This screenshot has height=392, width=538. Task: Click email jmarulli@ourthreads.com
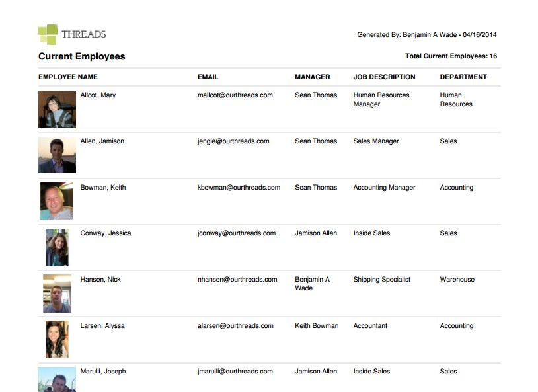pyautogui.click(x=235, y=371)
